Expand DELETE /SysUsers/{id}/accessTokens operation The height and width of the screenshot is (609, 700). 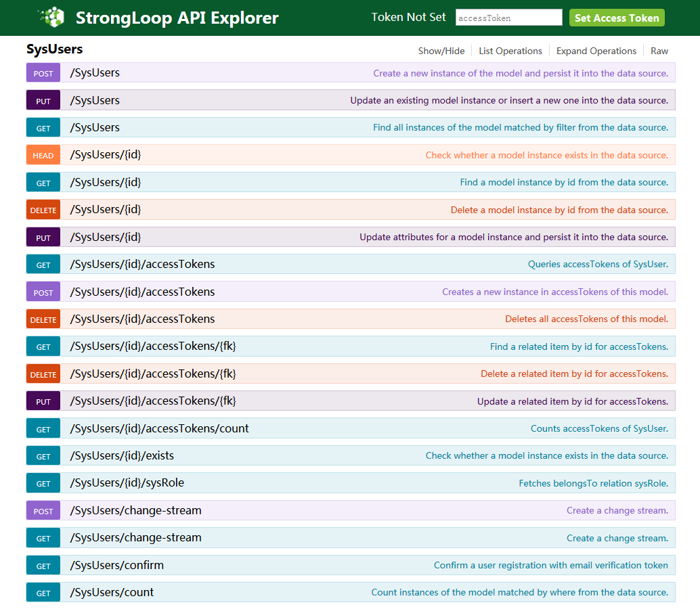(142, 319)
